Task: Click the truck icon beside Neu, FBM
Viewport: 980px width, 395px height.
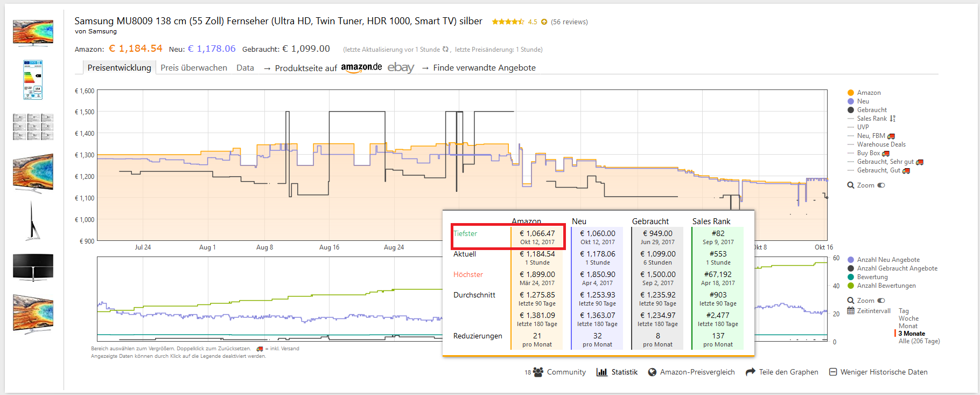Action: 891,136
